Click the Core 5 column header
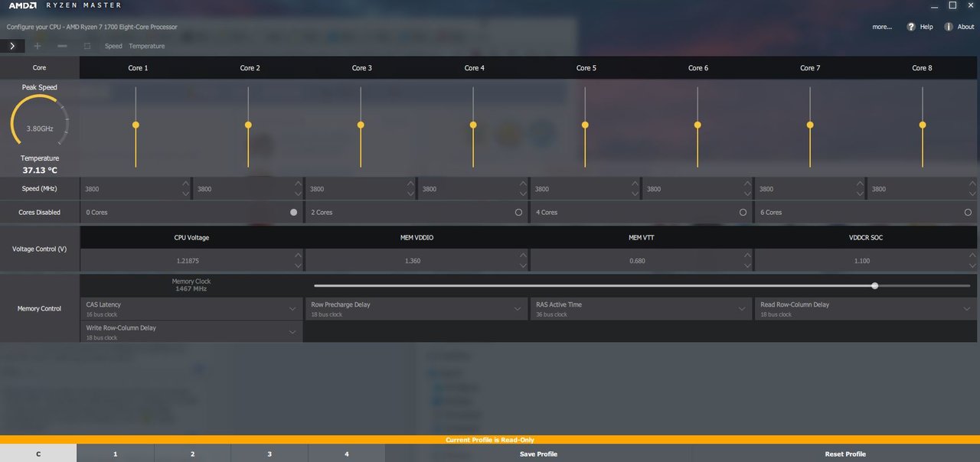 tap(586, 68)
